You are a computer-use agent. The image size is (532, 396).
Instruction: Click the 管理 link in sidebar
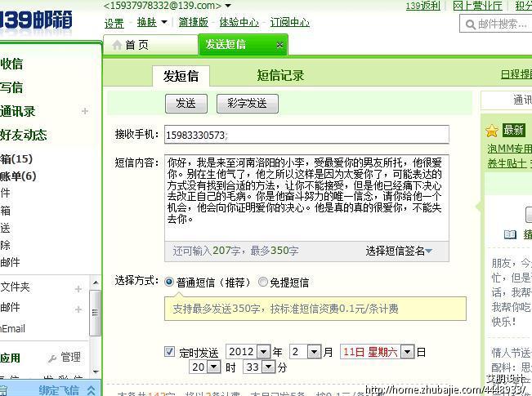pos(70,357)
